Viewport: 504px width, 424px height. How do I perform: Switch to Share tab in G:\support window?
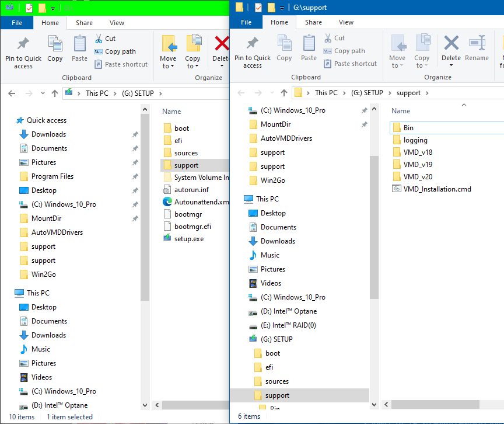tap(313, 22)
